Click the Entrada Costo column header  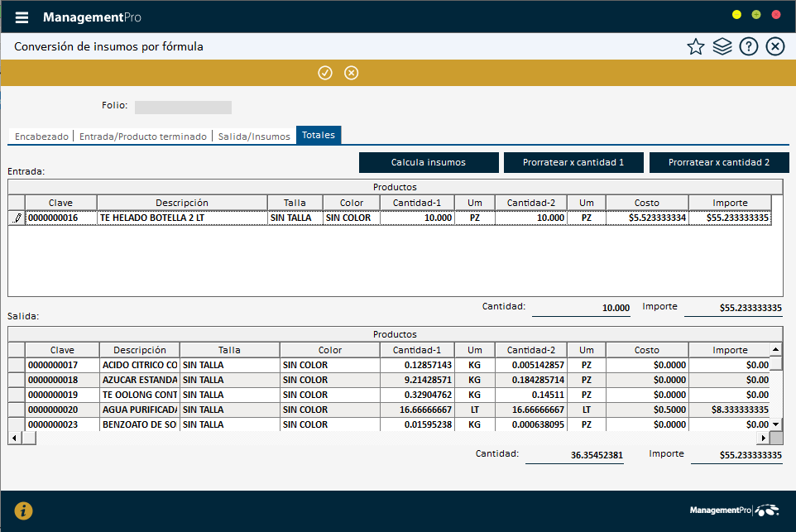point(647,203)
